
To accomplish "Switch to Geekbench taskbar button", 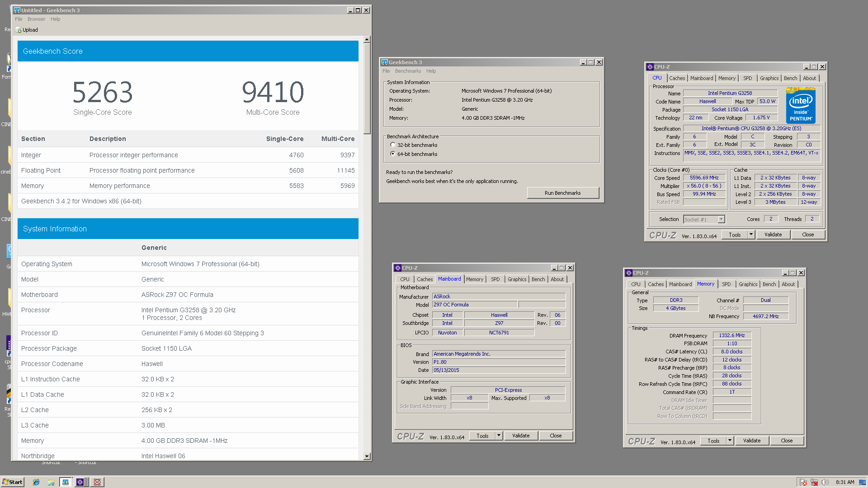I will pyautogui.click(x=66, y=482).
